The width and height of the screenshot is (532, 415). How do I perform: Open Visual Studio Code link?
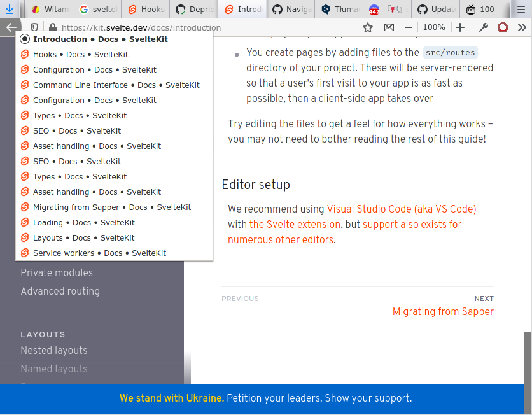click(402, 209)
